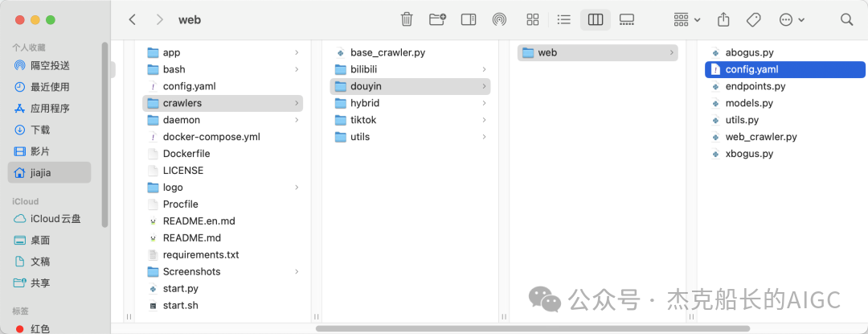
Task: Go forward with the right chevron button
Action: (x=160, y=20)
